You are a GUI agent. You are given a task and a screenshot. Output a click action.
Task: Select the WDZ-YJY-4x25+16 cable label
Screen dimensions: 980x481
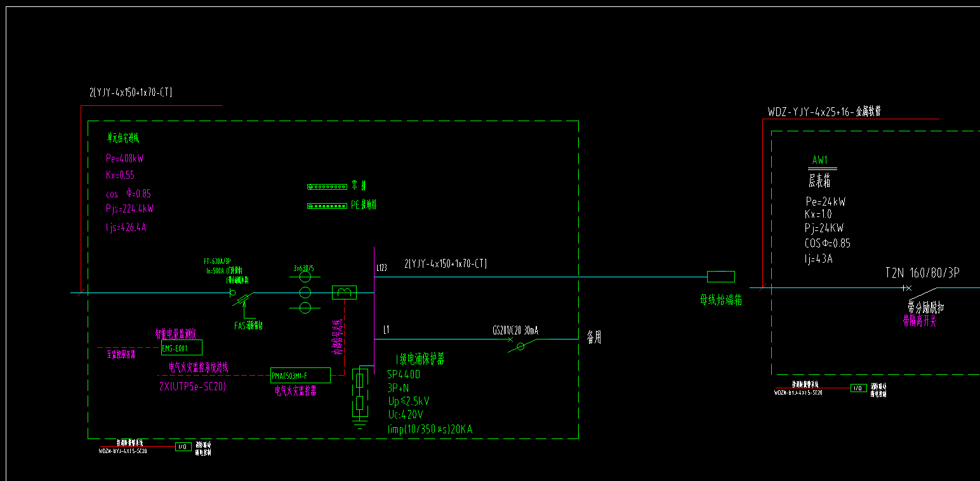point(824,112)
